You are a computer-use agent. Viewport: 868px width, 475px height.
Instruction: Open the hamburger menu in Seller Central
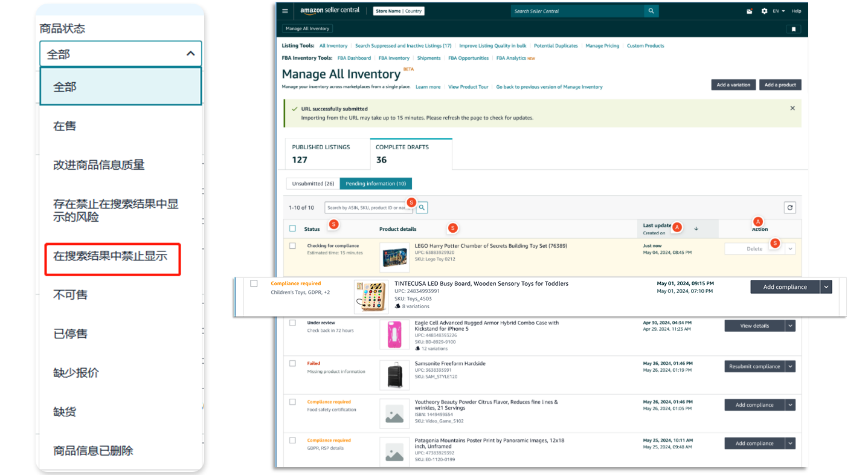(x=286, y=11)
